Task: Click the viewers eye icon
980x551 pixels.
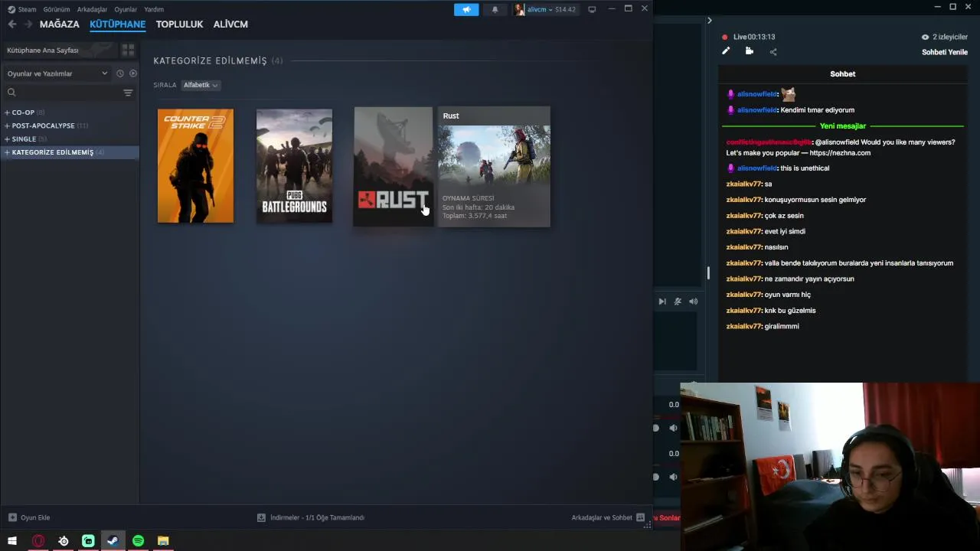Action: [926, 37]
